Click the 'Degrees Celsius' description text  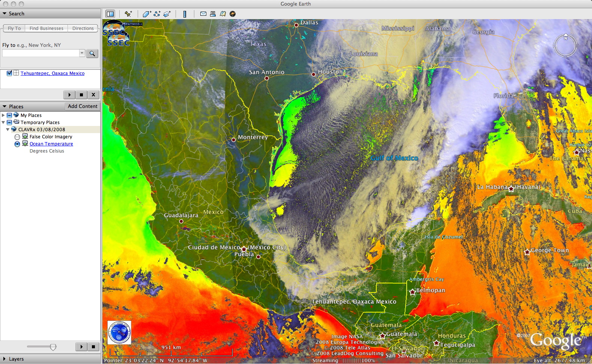(47, 151)
